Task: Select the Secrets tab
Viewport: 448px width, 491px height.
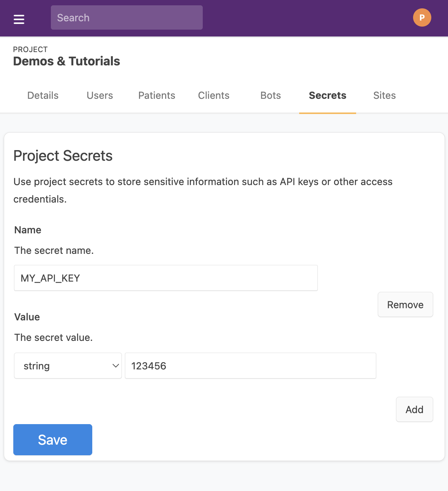Action: (x=327, y=95)
